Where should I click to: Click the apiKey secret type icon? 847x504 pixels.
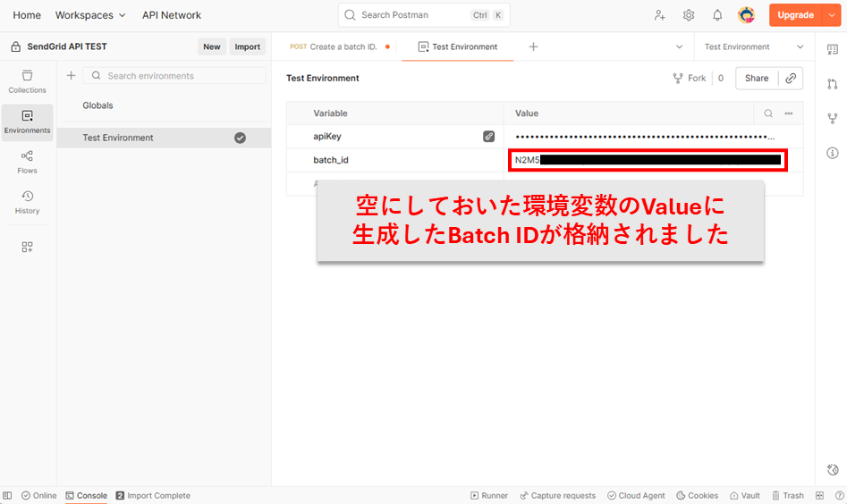tap(488, 137)
